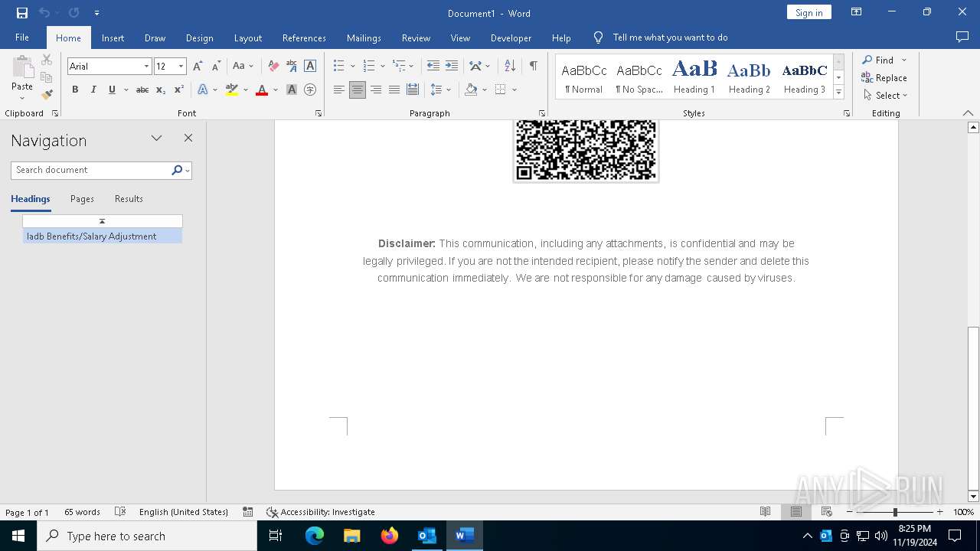Click the Find button
980x551 pixels.
click(x=877, y=60)
